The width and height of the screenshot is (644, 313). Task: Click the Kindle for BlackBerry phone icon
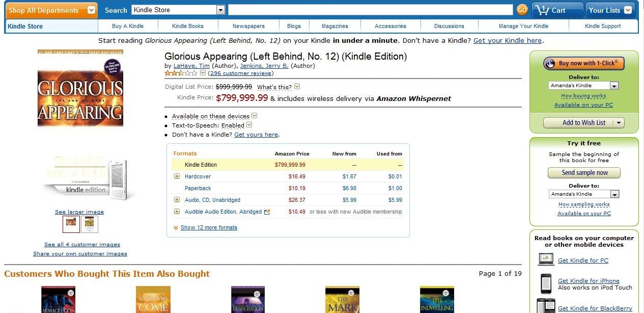pos(546,306)
